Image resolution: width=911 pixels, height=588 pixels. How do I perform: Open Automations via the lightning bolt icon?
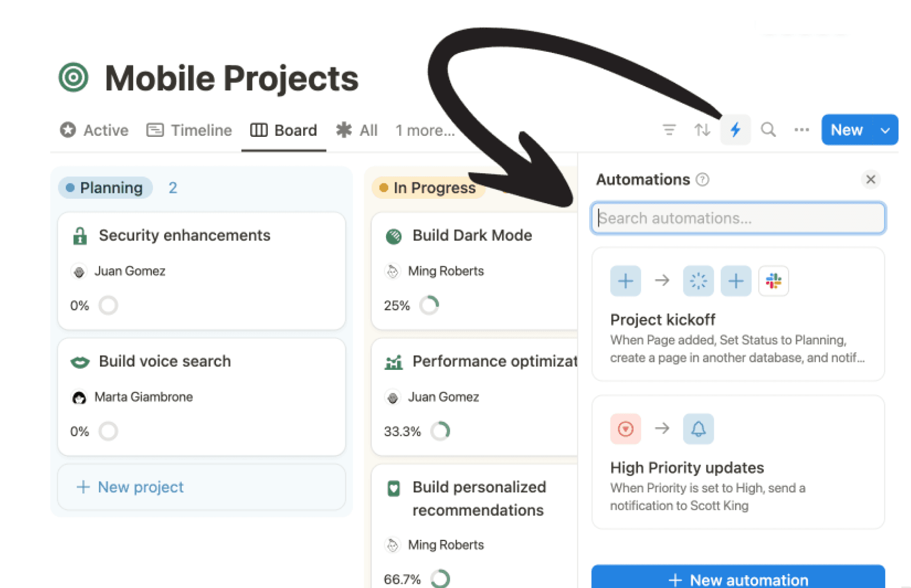pos(736,129)
